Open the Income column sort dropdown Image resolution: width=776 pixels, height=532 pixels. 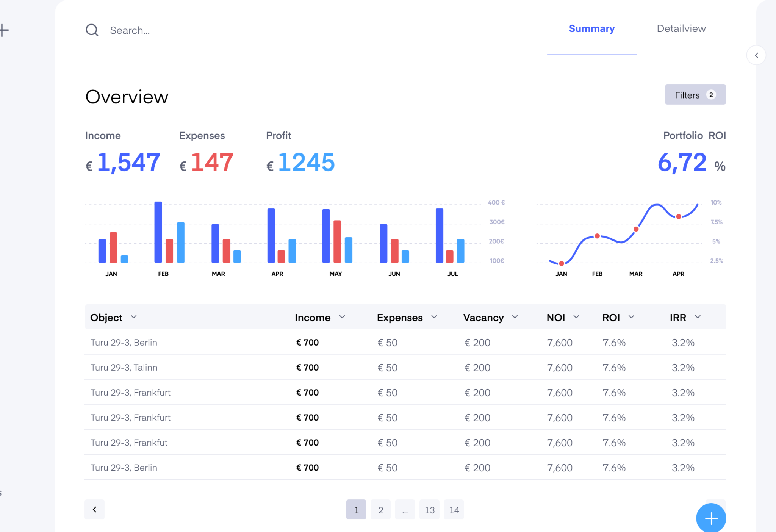point(342,317)
